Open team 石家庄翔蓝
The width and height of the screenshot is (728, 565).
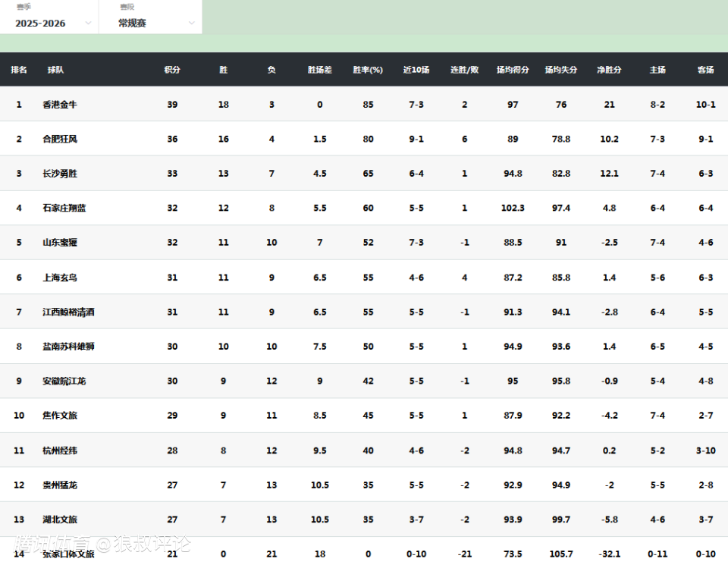tap(64, 208)
